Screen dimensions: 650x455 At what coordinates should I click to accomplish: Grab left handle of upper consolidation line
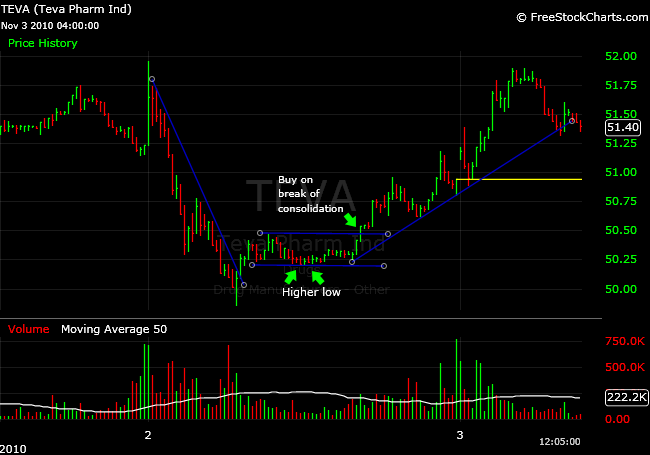coord(260,233)
